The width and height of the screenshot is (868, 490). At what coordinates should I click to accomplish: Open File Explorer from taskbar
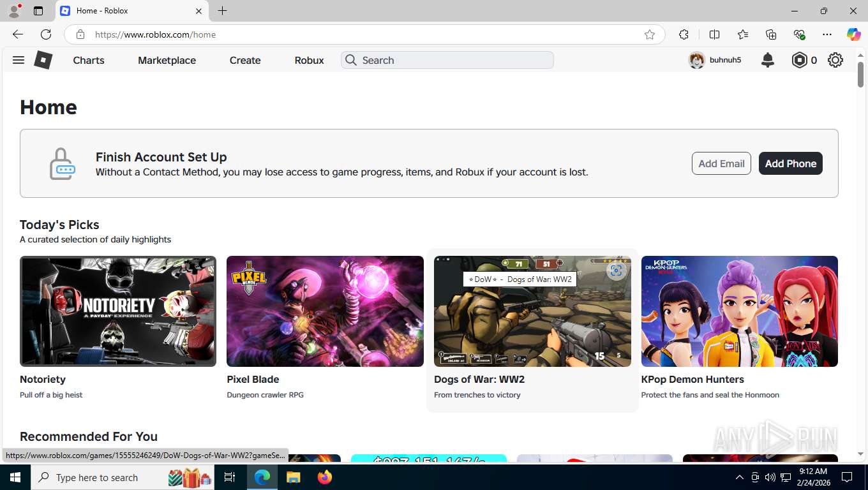293,477
